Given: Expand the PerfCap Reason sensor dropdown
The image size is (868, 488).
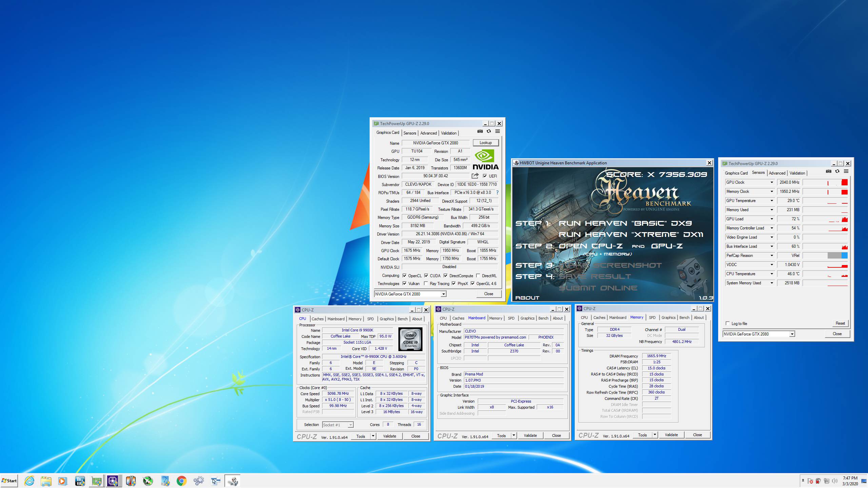Looking at the screenshot, I should tap(772, 256).
